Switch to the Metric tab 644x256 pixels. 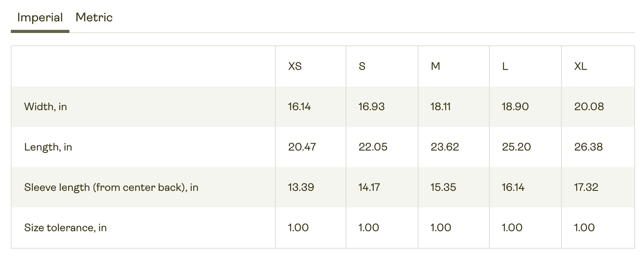pos(94,18)
